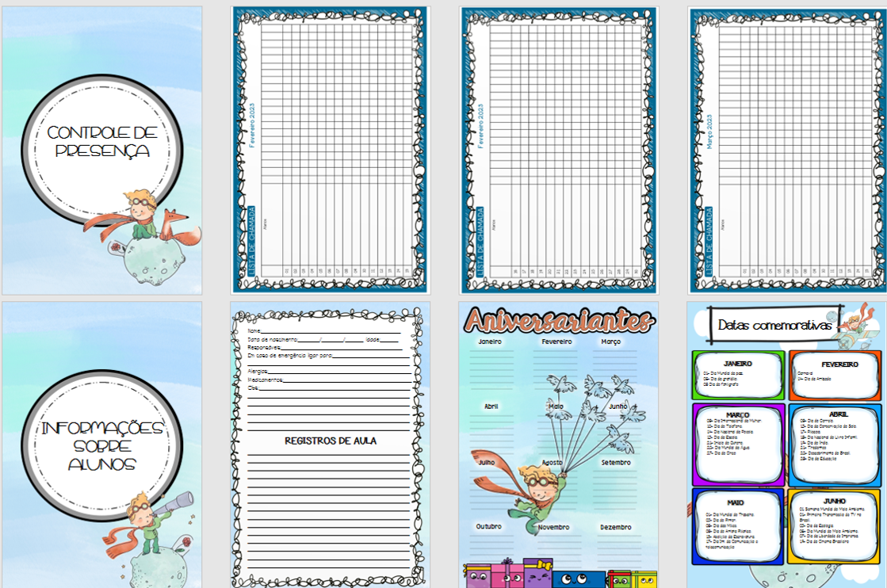This screenshot has width=887, height=588.
Task: Click 'Novembro' on the Aniversariantes page
Action: click(554, 527)
